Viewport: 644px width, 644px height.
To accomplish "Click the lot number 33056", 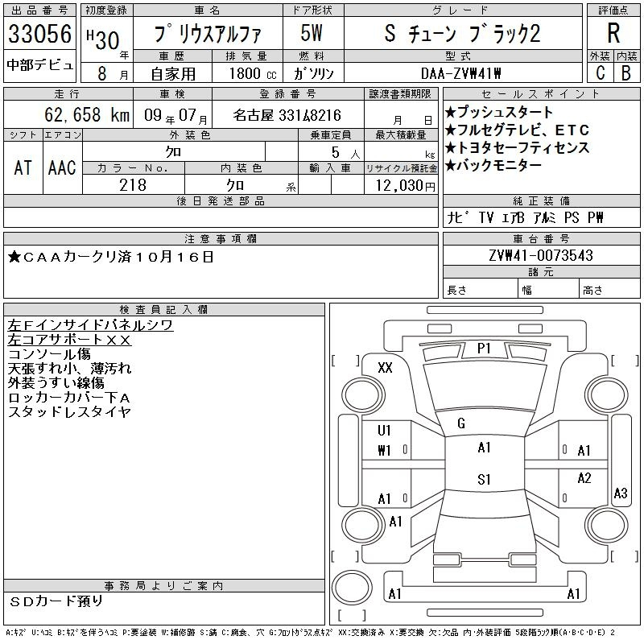I will pos(39,34).
